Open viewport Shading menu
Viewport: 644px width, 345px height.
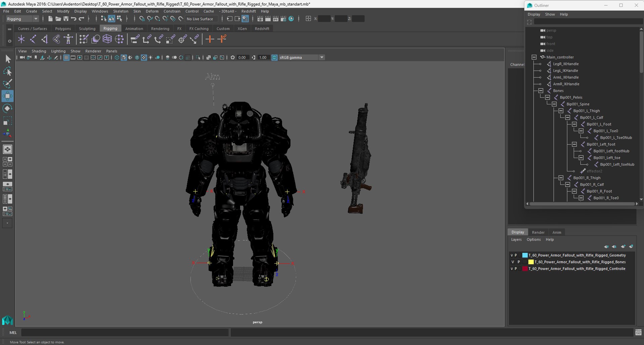tap(39, 51)
